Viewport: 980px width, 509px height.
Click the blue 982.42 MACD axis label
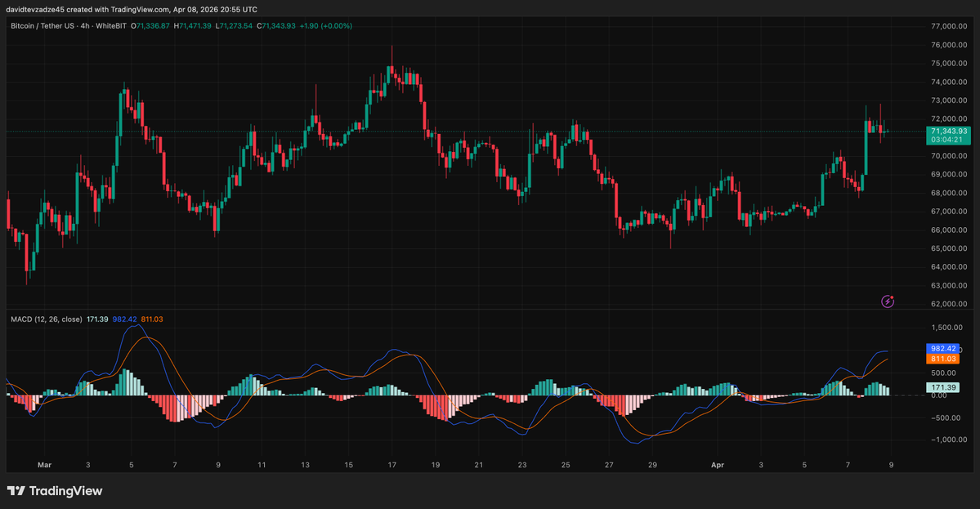(943, 348)
